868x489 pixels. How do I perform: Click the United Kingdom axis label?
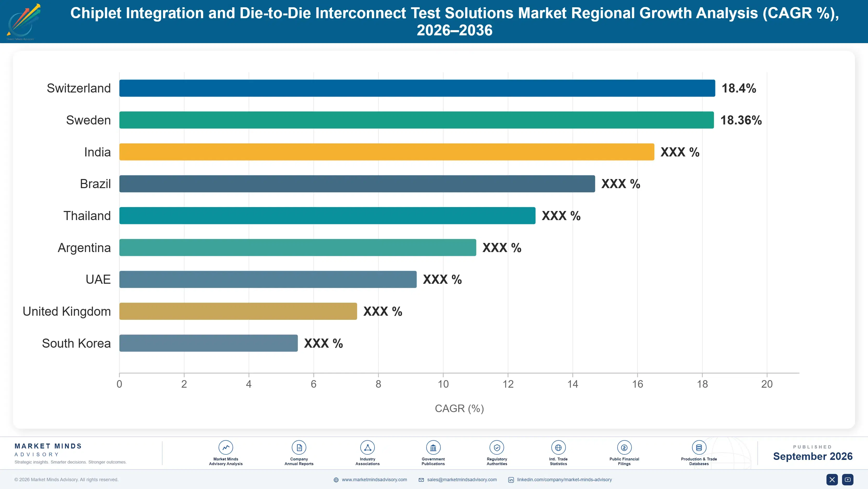[67, 311]
